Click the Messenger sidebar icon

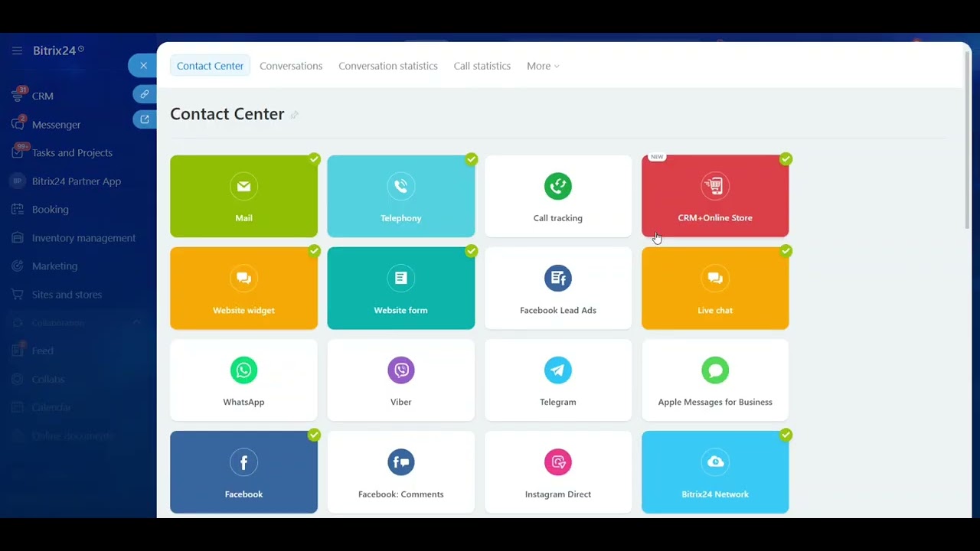click(18, 124)
